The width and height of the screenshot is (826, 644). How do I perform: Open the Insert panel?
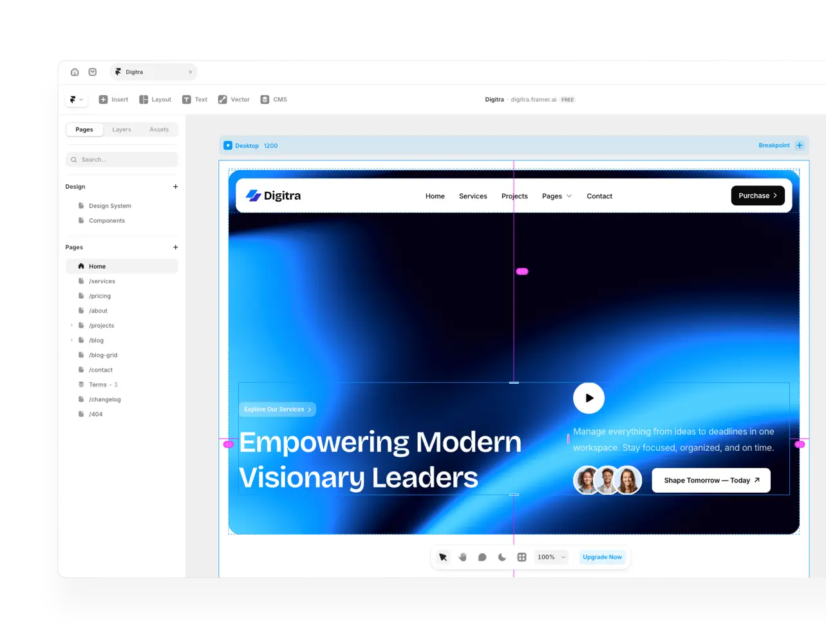pyautogui.click(x=113, y=100)
